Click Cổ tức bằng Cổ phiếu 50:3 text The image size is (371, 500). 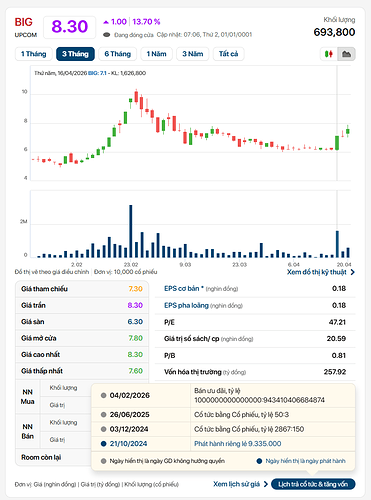click(242, 415)
